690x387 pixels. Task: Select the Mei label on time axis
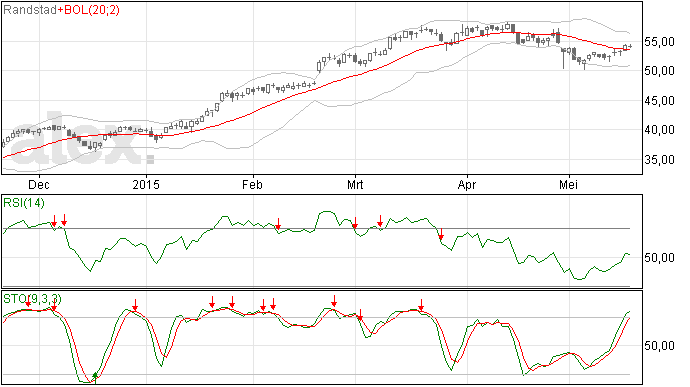tap(568, 184)
